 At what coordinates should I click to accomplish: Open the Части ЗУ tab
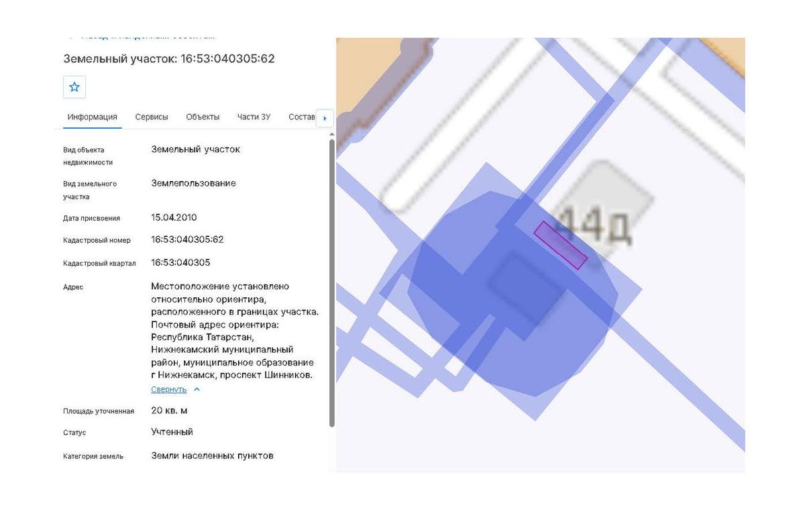(254, 117)
